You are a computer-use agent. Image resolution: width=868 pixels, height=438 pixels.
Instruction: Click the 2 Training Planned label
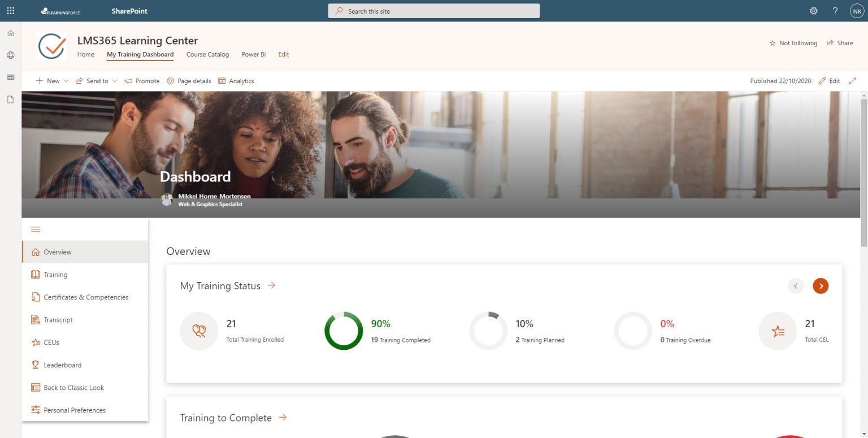pyautogui.click(x=540, y=340)
